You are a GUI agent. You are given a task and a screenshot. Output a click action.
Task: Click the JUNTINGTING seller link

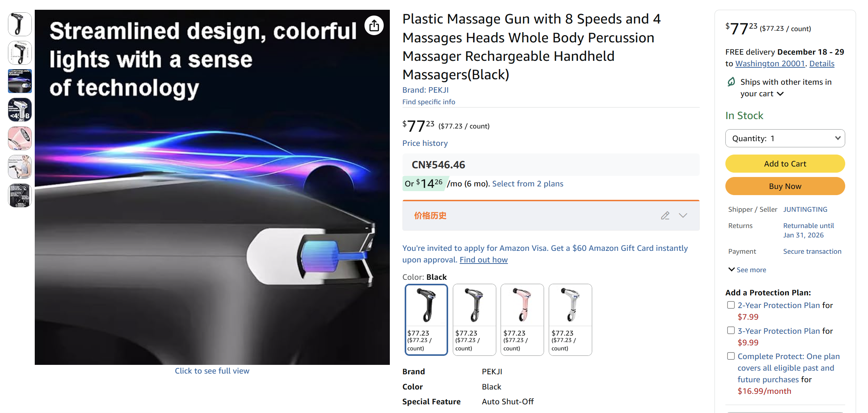[x=805, y=210]
